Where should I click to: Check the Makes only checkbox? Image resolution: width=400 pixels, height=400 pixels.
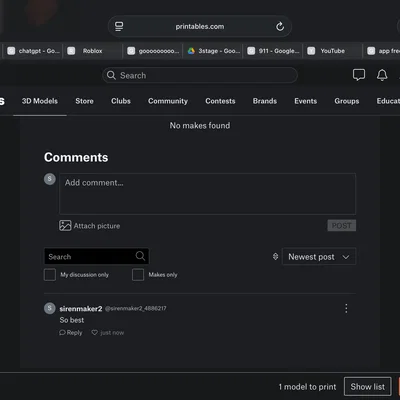point(138,275)
